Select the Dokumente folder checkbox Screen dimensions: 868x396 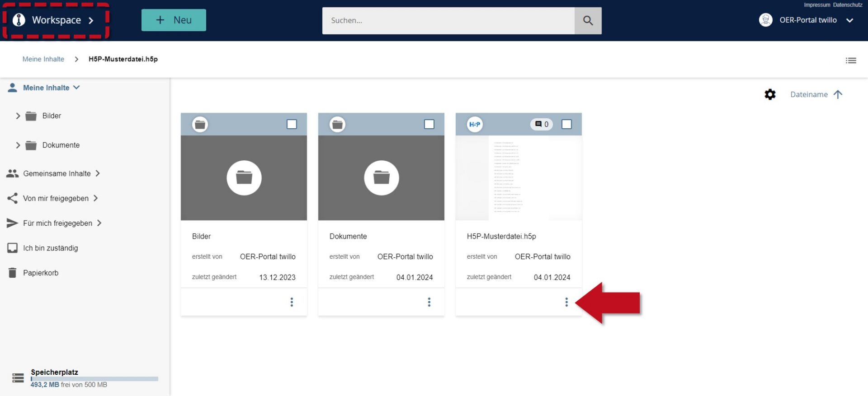pyautogui.click(x=429, y=124)
